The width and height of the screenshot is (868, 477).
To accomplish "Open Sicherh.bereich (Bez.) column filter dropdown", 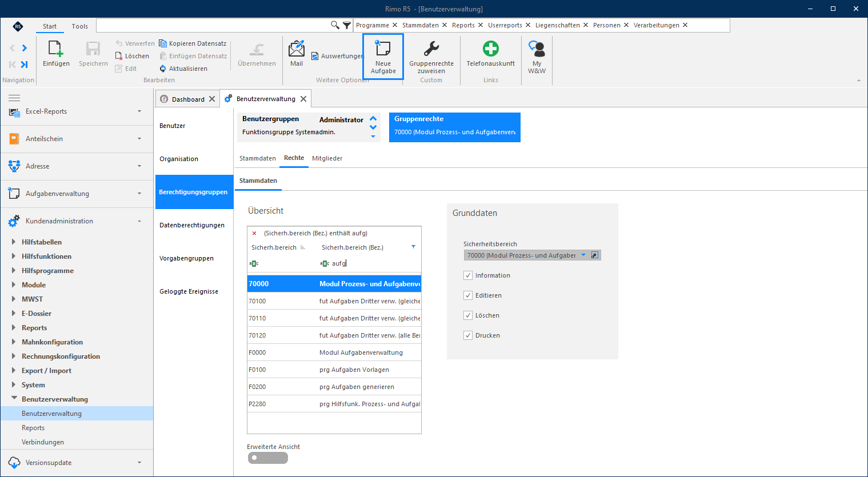I will (x=413, y=247).
